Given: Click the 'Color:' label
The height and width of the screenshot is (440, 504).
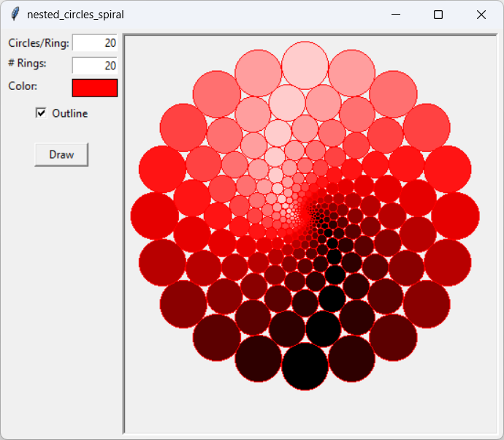Looking at the screenshot, I should pos(23,86).
